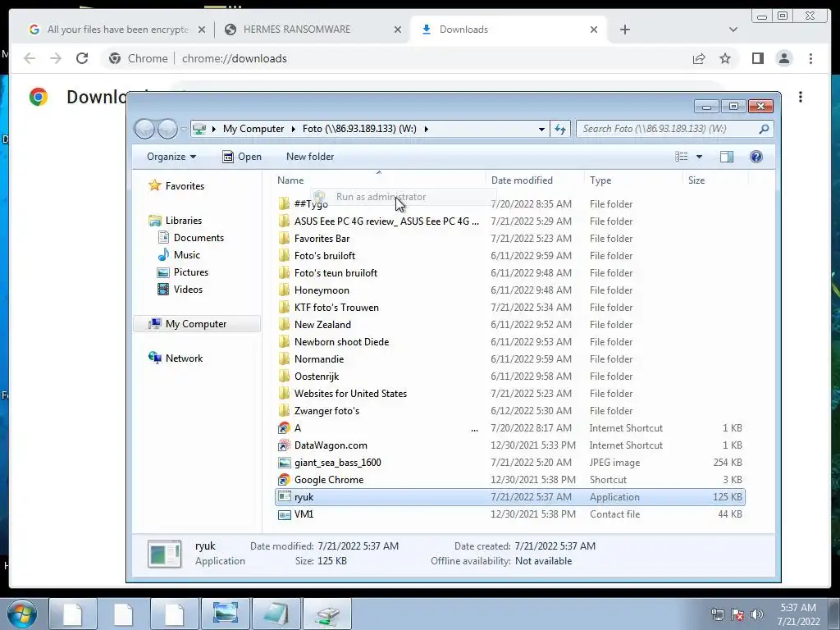
Task: Open Documents library in sidebar
Action: click(190, 237)
